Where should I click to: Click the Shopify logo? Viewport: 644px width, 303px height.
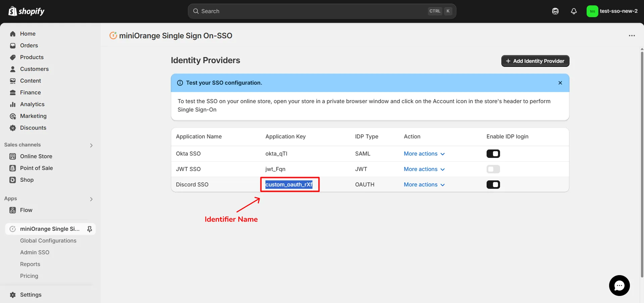(26, 11)
